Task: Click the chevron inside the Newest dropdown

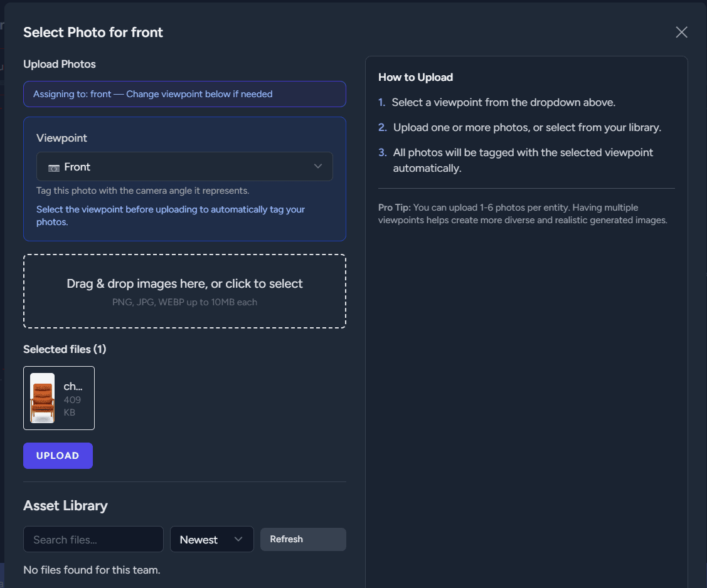Action: pyautogui.click(x=238, y=539)
